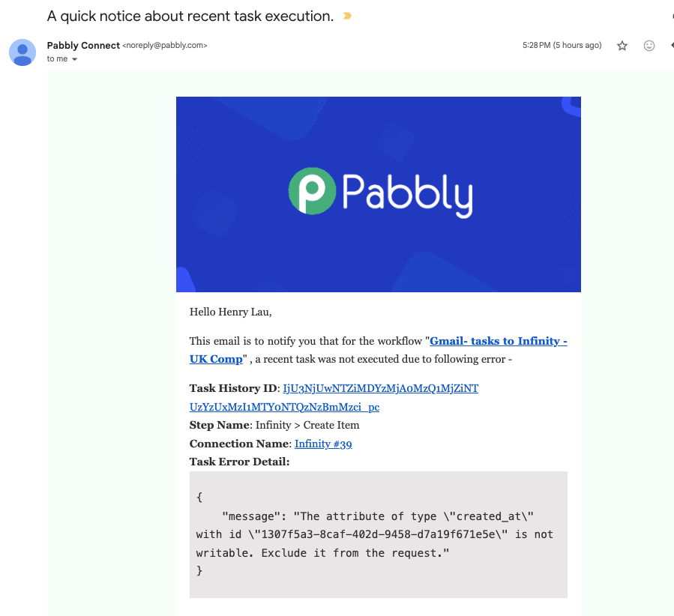
Task: Star this Pabbly Connect email
Action: [622, 46]
